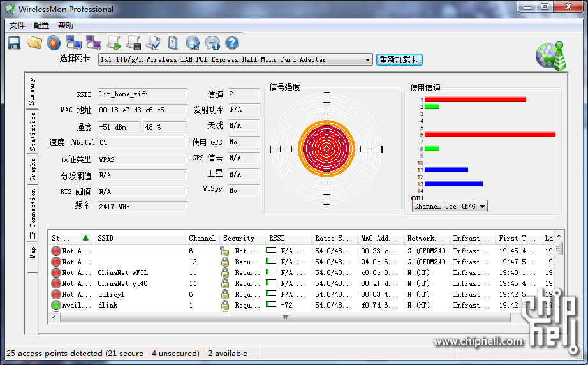
Task: Click the green channel 2 usage bar
Action: pyautogui.click(x=432, y=107)
